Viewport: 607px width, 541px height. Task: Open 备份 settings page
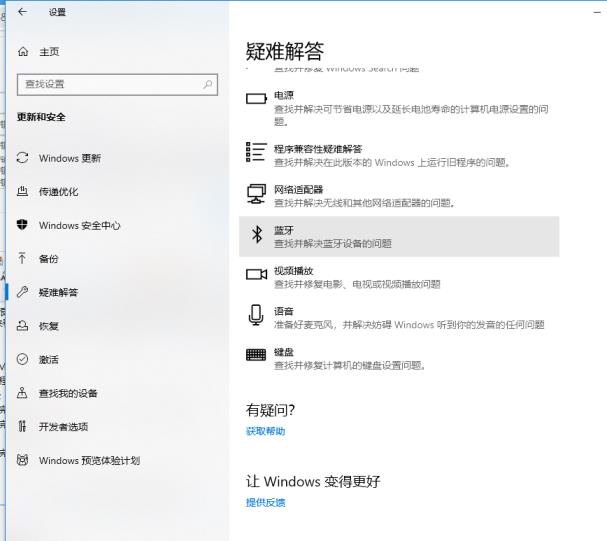[x=49, y=259]
